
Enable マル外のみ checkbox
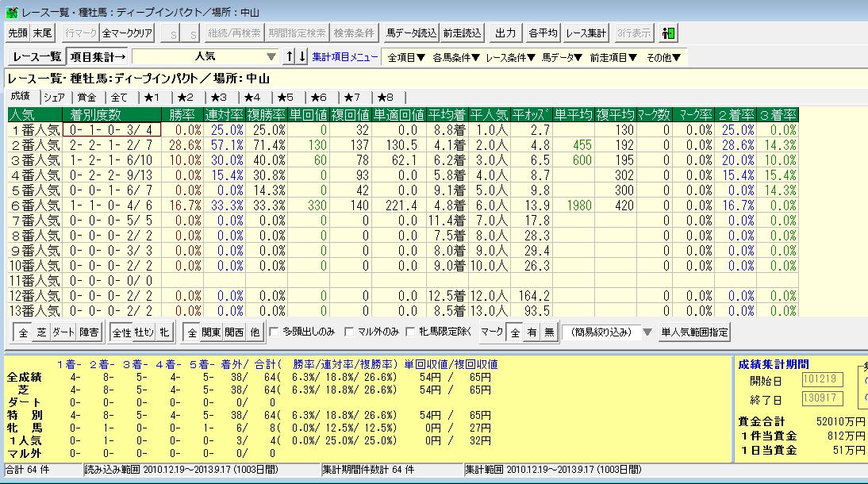(x=349, y=332)
